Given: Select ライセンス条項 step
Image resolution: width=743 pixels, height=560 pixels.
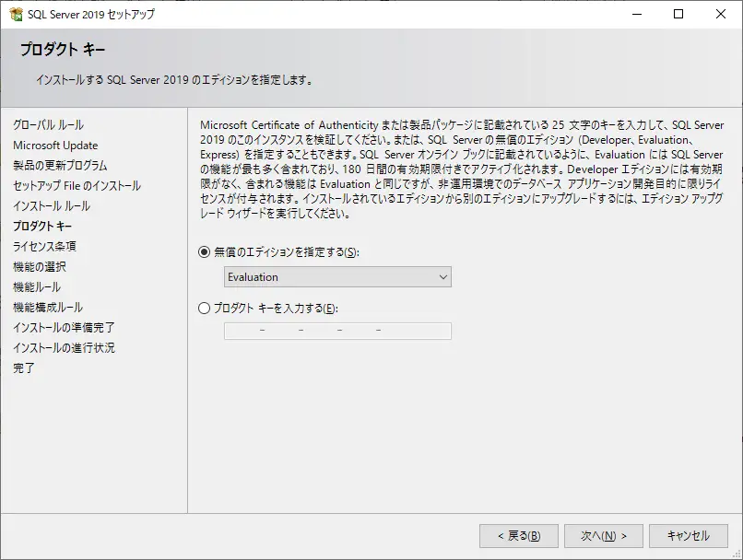Looking at the screenshot, I should pos(44,247).
